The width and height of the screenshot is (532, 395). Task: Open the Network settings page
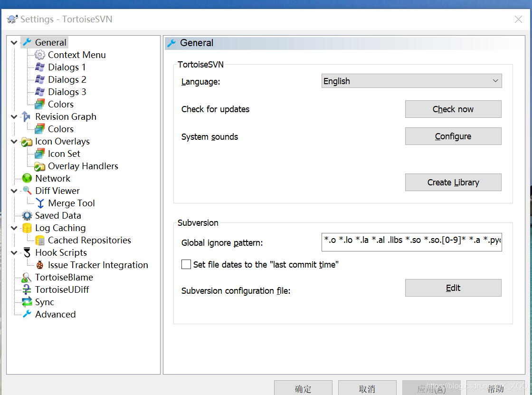pos(53,178)
